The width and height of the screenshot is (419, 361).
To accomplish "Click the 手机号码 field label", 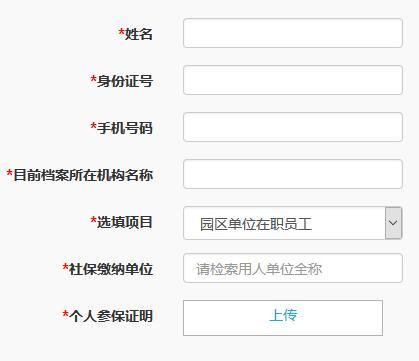I will click(x=125, y=128).
